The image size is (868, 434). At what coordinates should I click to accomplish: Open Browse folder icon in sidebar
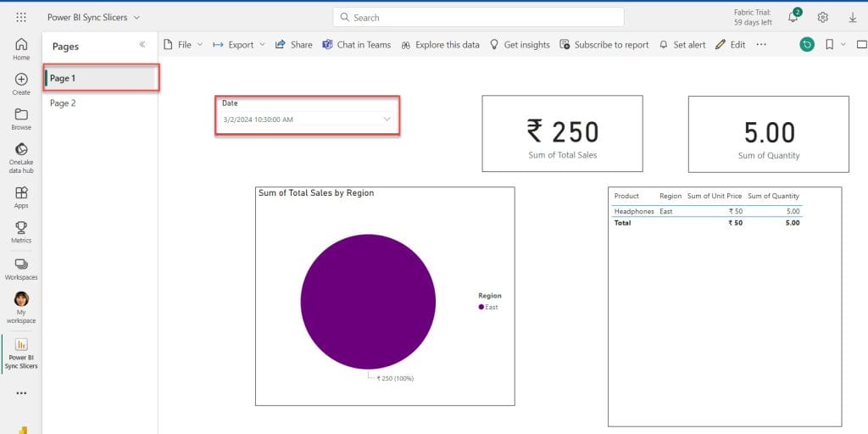pos(21,119)
